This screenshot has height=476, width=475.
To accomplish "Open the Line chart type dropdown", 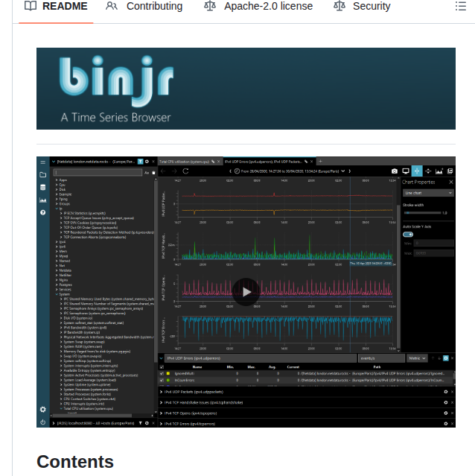I will point(428,193).
